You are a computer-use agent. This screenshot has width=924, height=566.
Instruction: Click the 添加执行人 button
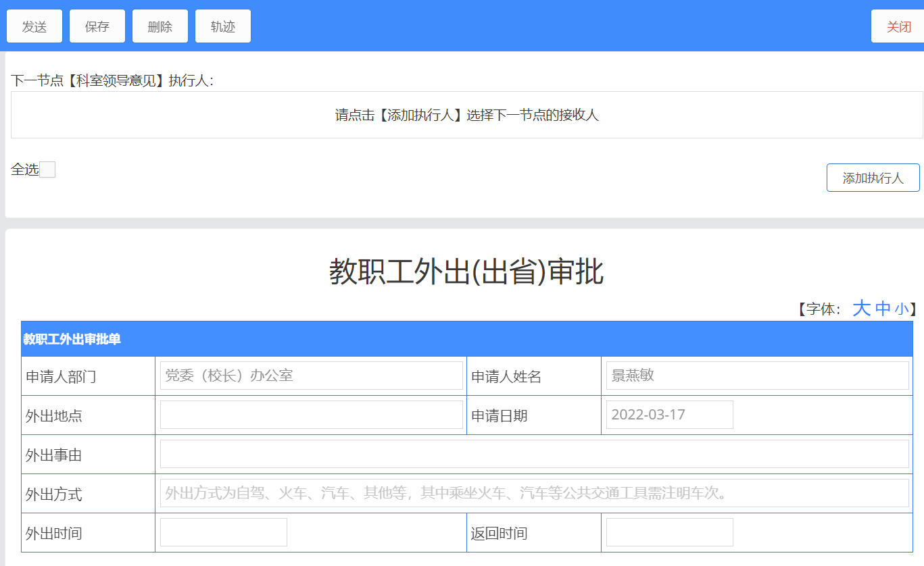point(873,178)
